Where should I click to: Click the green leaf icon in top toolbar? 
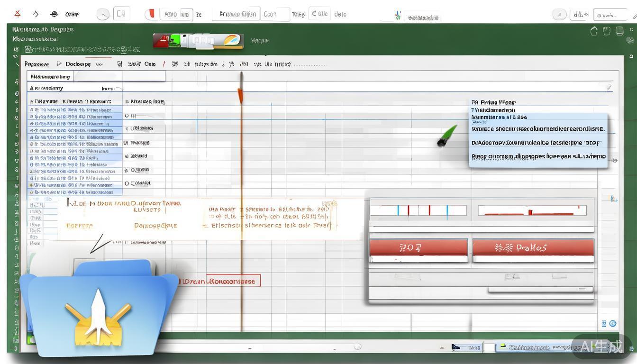tap(398, 16)
